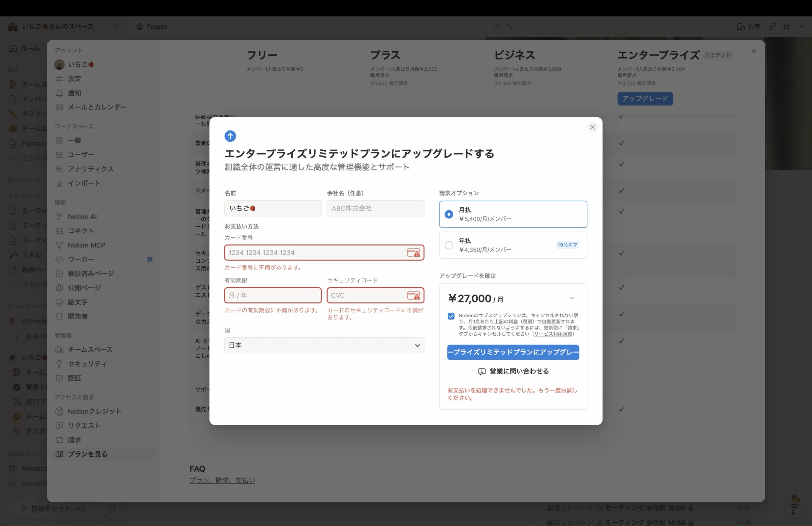Click the copy link icon in top bar
The height and width of the screenshot is (526, 812).
click(772, 27)
